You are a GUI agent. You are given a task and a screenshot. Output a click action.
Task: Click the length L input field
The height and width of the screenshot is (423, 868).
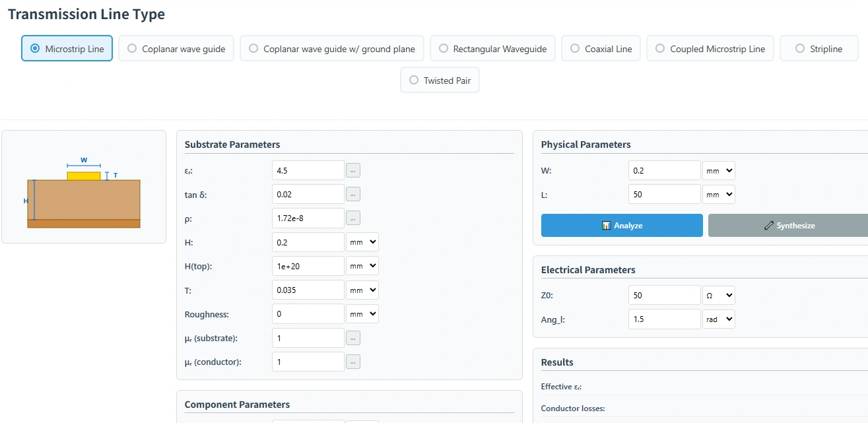tap(664, 195)
